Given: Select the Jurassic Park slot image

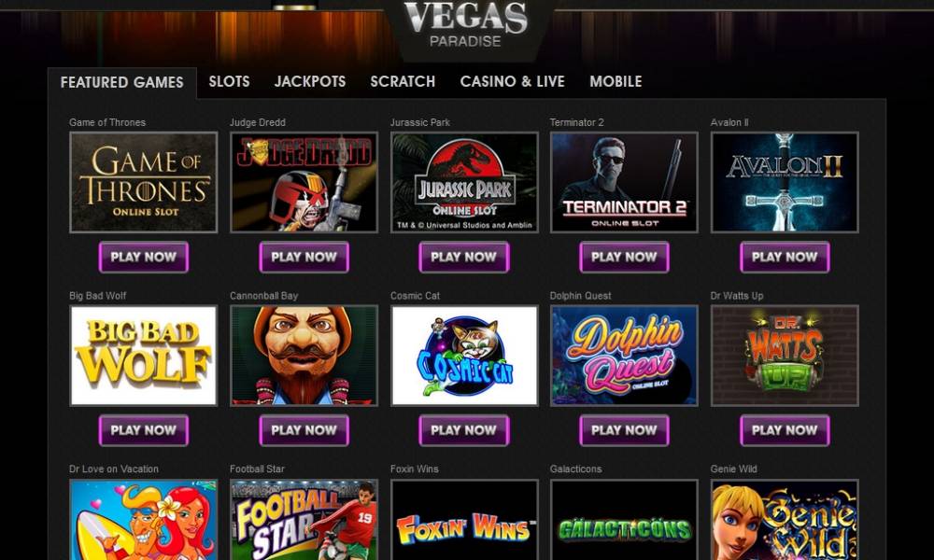Looking at the screenshot, I should tap(464, 182).
